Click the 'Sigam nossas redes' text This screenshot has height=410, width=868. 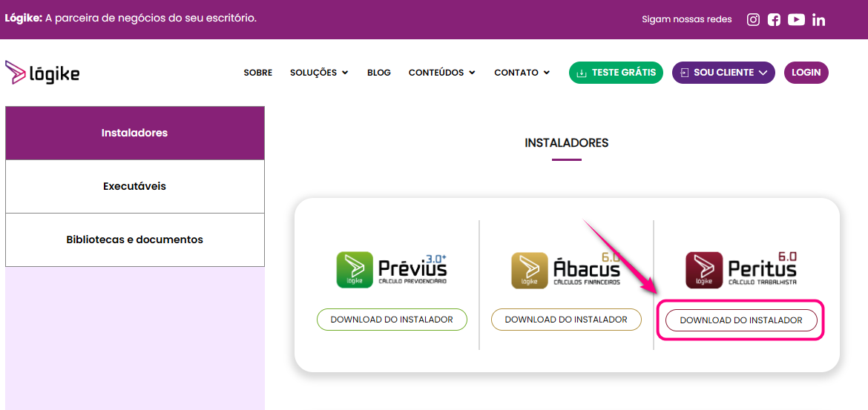(x=686, y=19)
